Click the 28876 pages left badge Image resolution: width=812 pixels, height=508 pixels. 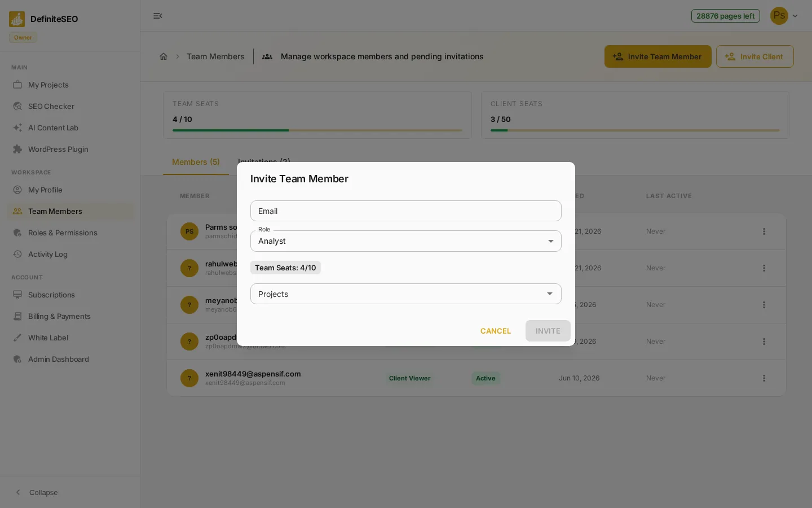(726, 16)
